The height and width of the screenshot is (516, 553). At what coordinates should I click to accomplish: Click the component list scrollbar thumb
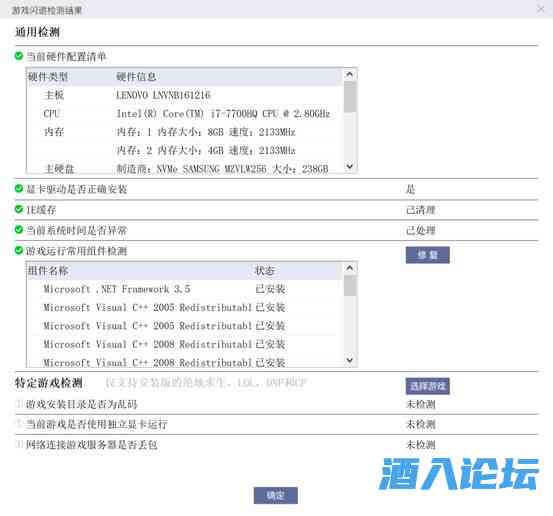point(350,285)
